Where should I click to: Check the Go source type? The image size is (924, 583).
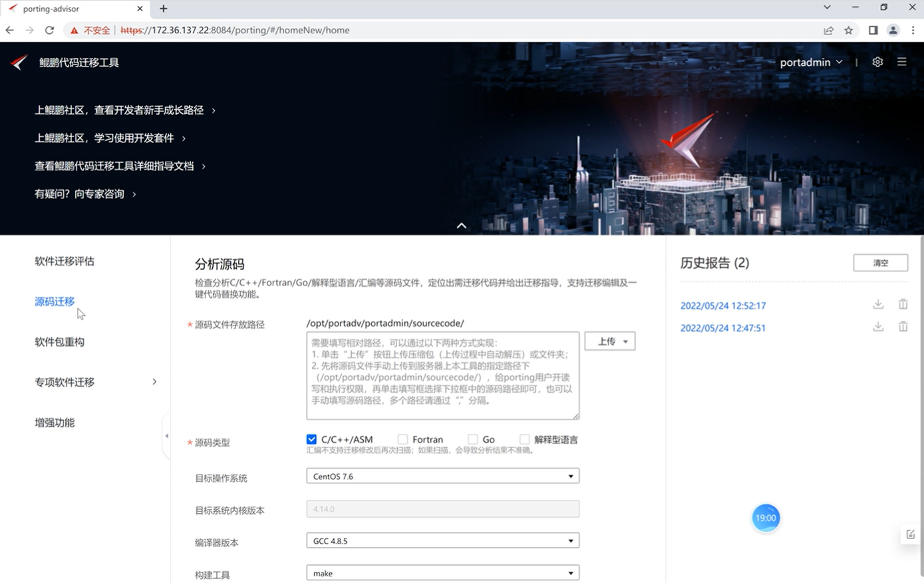[x=472, y=439]
